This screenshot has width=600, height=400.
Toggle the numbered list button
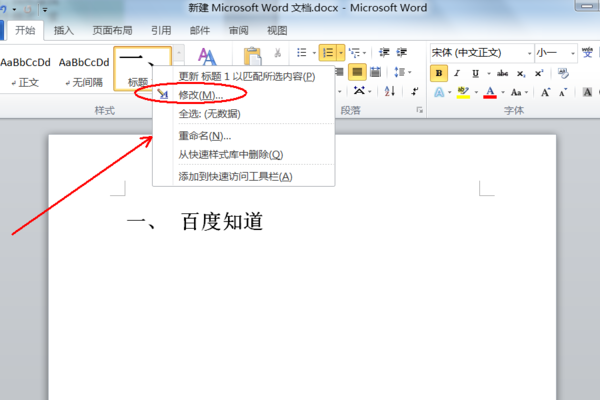point(328,52)
